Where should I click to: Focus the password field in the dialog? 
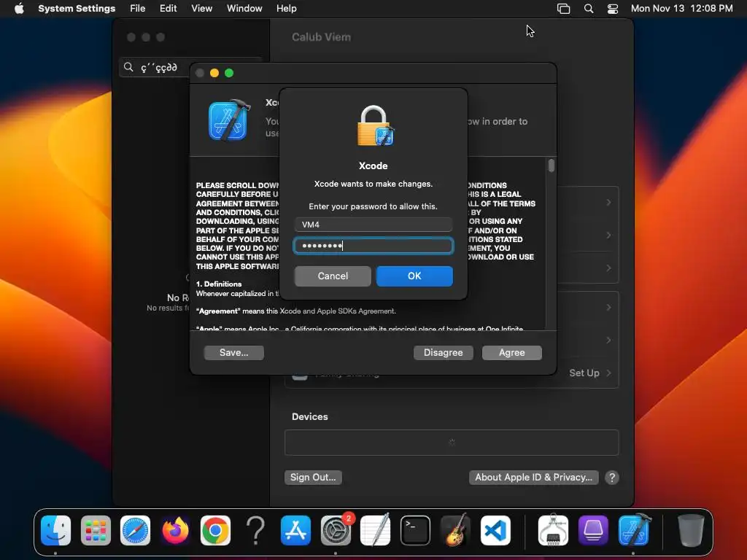[x=373, y=246]
